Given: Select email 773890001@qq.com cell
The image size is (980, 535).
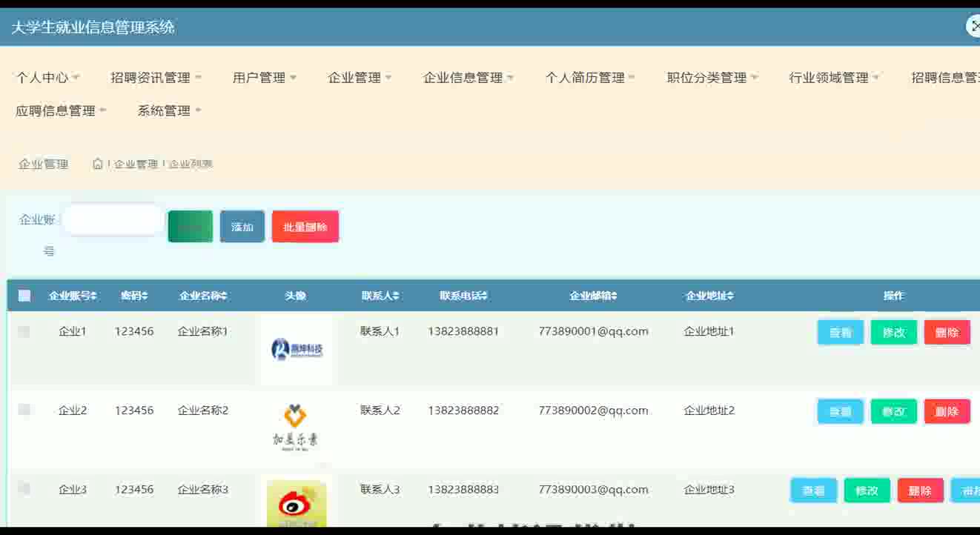Looking at the screenshot, I should pyautogui.click(x=594, y=331).
